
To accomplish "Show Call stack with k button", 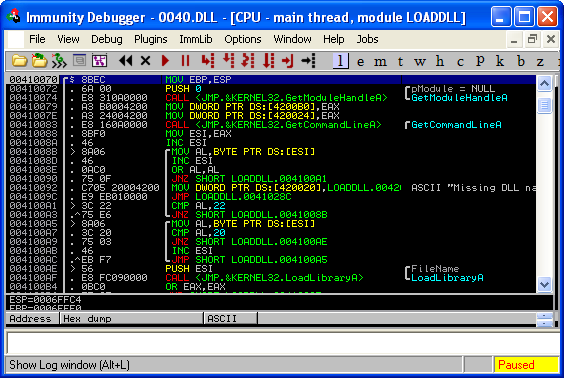I will point(500,61).
